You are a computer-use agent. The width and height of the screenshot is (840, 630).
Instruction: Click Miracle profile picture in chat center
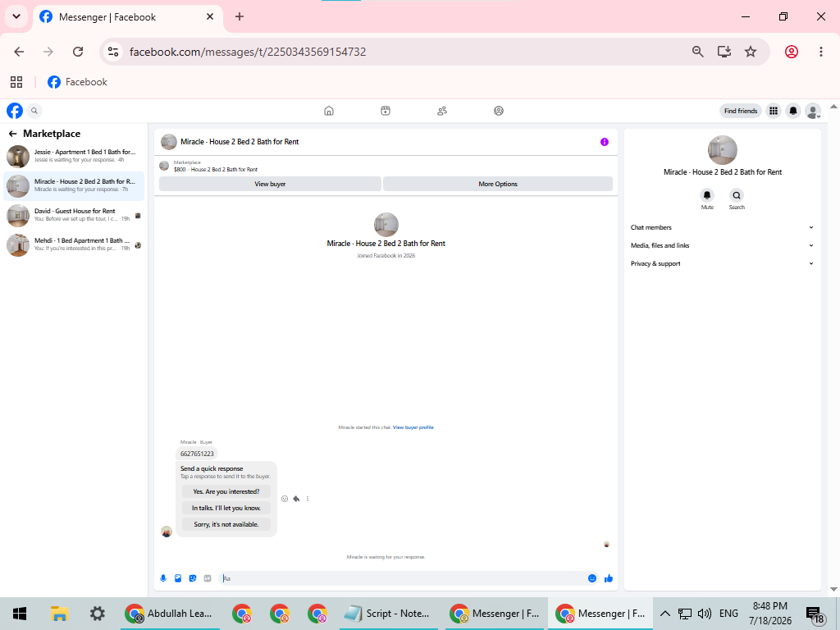coord(386,225)
